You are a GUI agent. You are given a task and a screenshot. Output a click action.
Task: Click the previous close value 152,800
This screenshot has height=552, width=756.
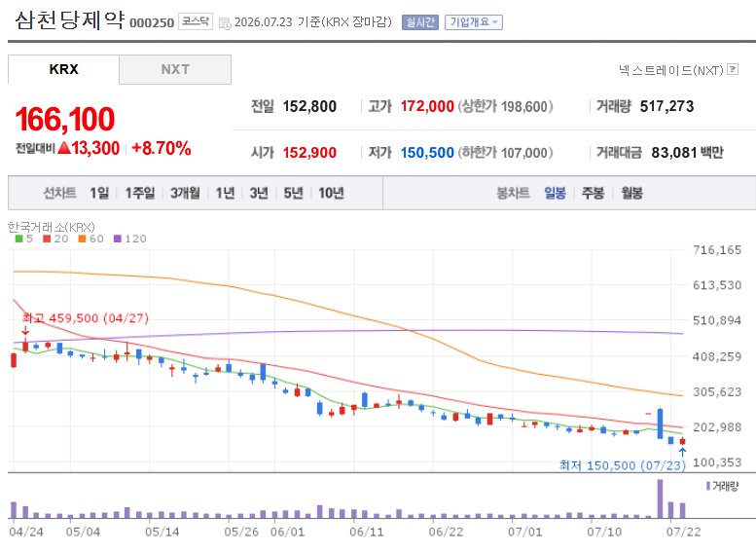tap(309, 106)
